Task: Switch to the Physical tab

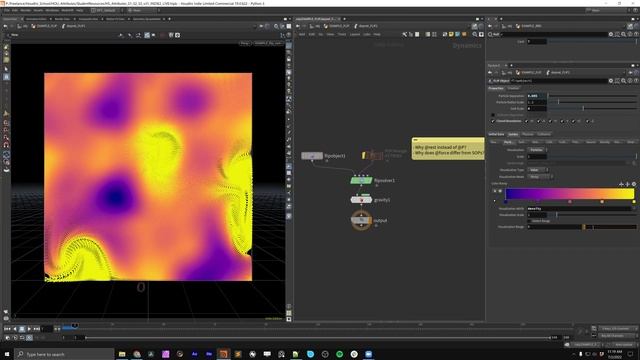Action: (527, 134)
